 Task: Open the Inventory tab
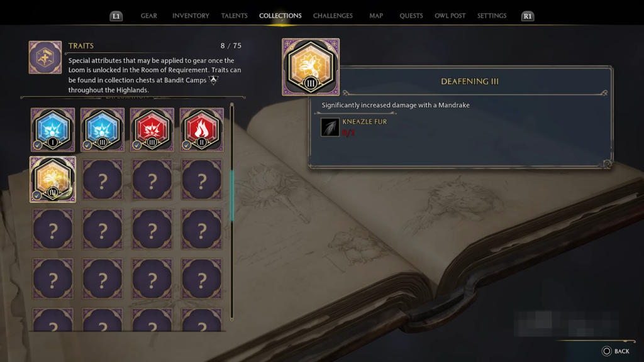tap(191, 16)
